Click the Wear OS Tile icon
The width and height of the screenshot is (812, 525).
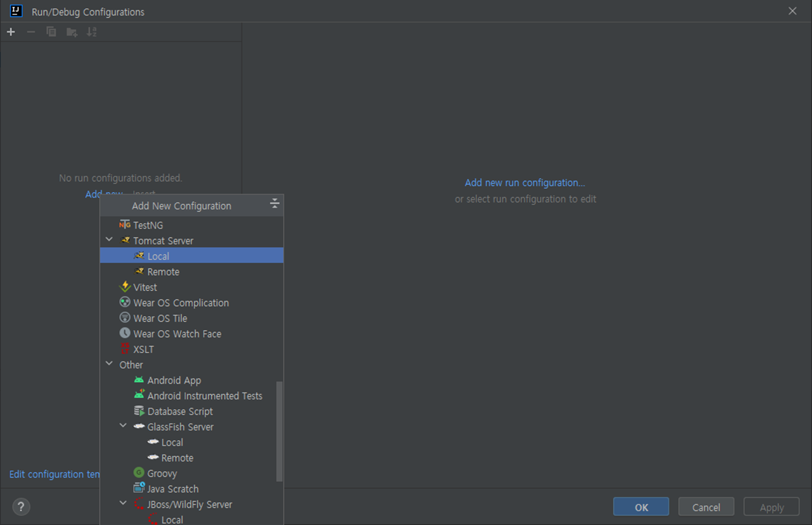[x=125, y=317]
